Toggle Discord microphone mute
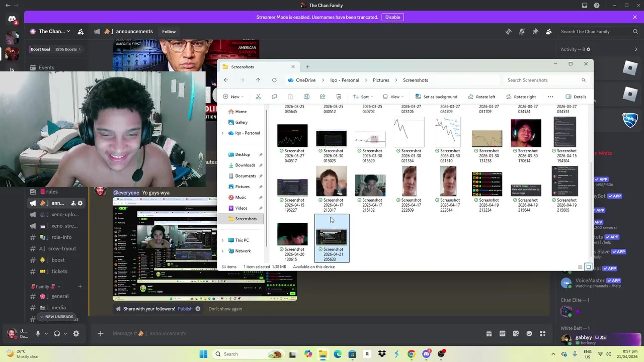The width and height of the screenshot is (644, 362). (37, 333)
